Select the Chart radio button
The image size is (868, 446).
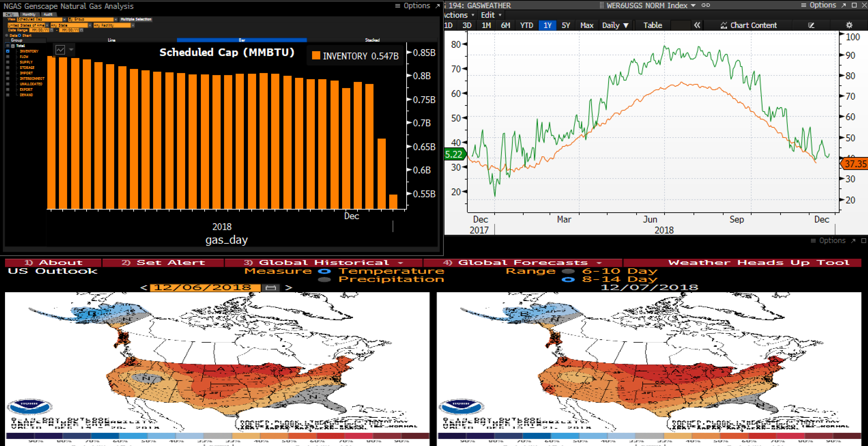pos(19,35)
